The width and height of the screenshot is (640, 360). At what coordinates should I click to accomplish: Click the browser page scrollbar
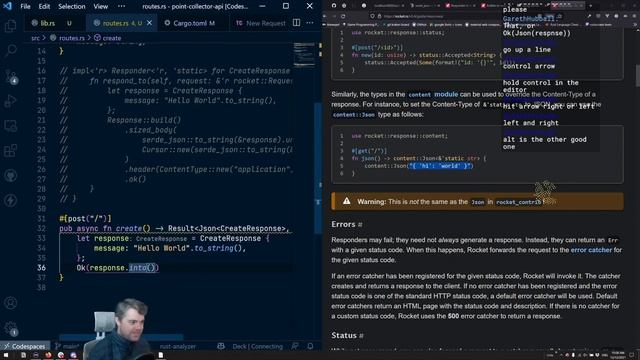click(637, 76)
